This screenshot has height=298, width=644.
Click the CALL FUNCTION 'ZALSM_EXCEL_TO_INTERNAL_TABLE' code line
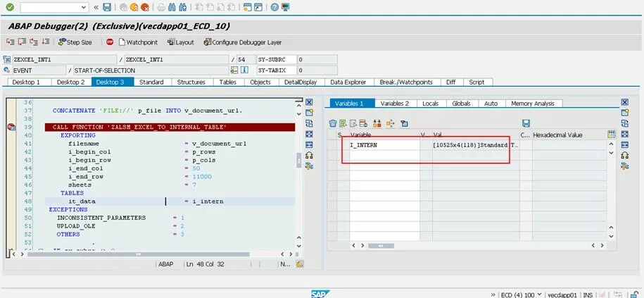click(x=170, y=127)
